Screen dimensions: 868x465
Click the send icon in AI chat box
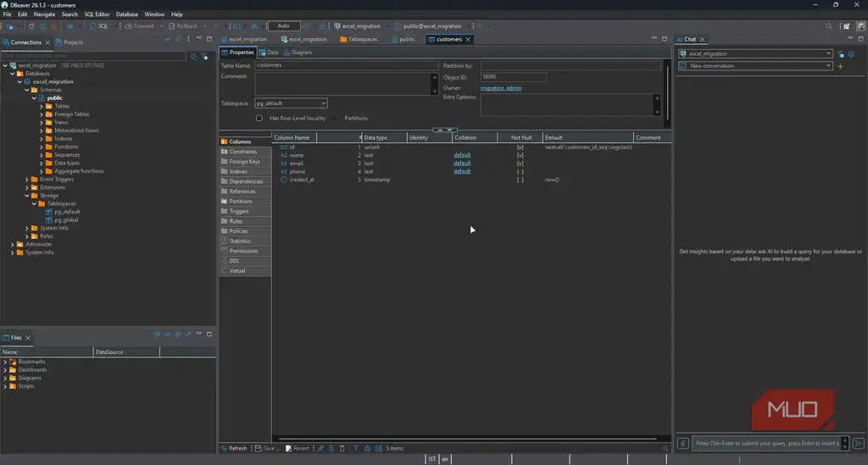(858, 444)
